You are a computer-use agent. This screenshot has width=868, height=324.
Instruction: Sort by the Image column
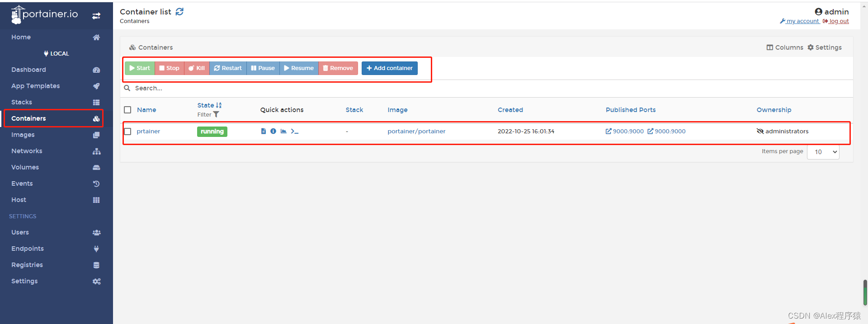(397, 110)
